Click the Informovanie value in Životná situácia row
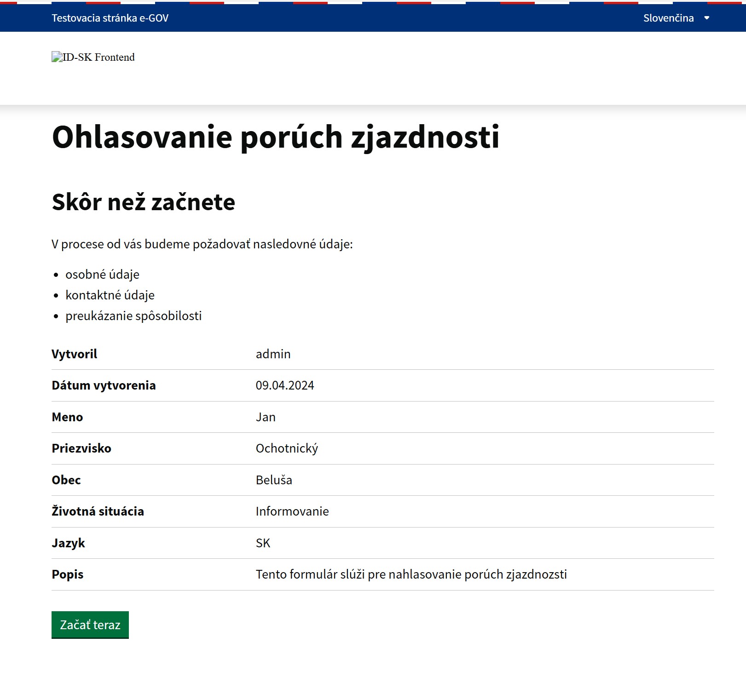Viewport: 746px width, 700px height. pos(292,511)
